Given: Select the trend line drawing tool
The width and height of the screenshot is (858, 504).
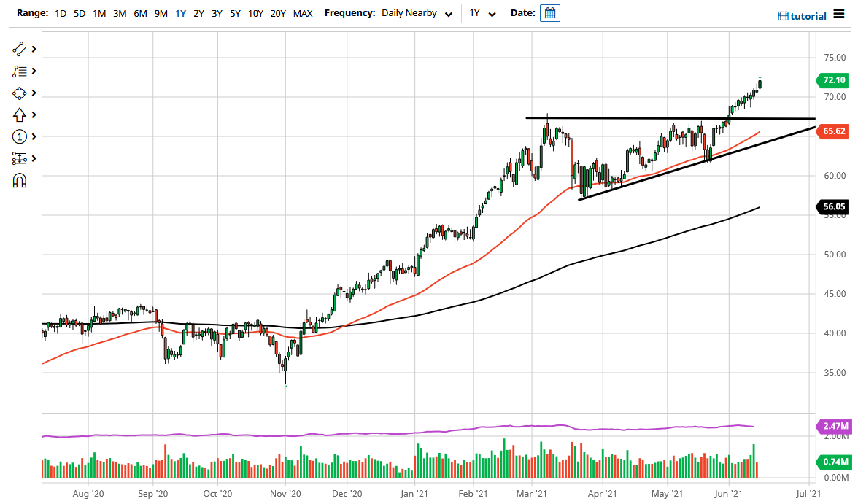Looking at the screenshot, I should click(20, 48).
